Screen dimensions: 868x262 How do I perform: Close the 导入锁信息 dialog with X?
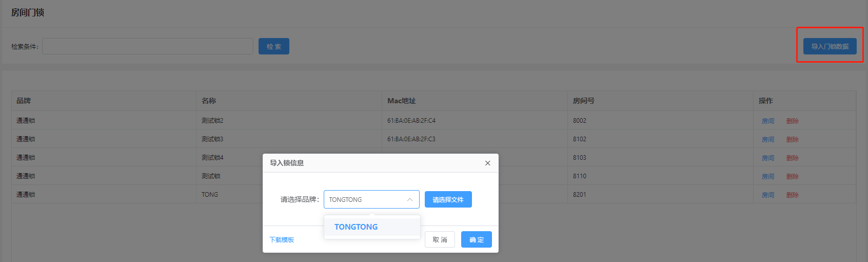click(487, 163)
